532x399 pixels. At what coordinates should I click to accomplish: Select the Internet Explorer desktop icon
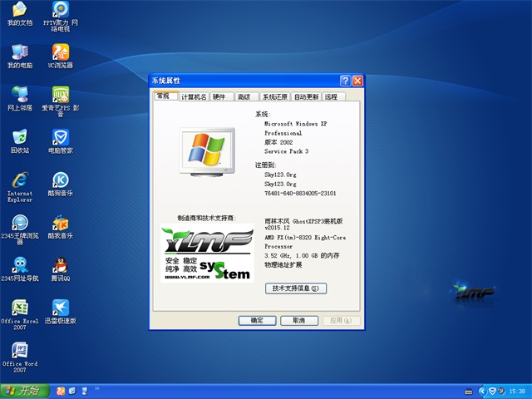tap(19, 181)
